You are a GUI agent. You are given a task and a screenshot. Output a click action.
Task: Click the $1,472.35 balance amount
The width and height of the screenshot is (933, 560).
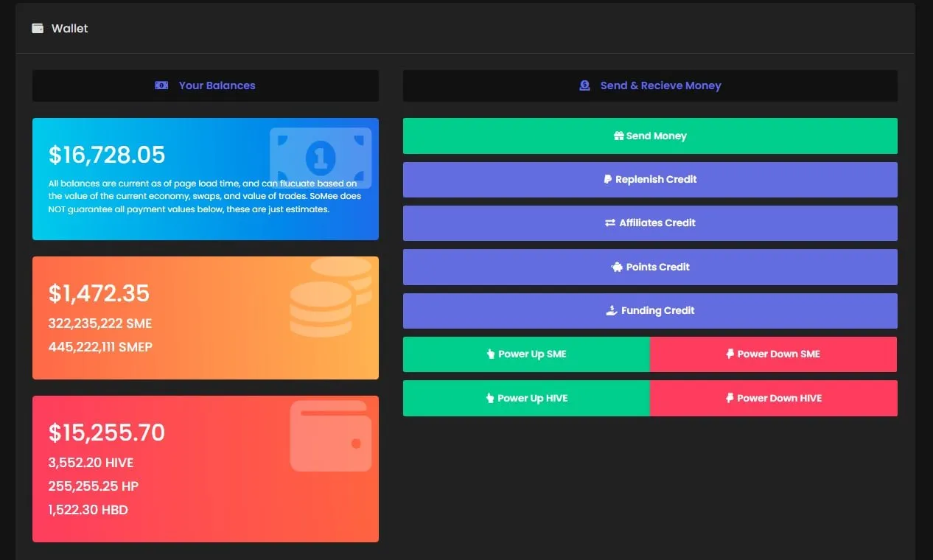pyautogui.click(x=99, y=293)
